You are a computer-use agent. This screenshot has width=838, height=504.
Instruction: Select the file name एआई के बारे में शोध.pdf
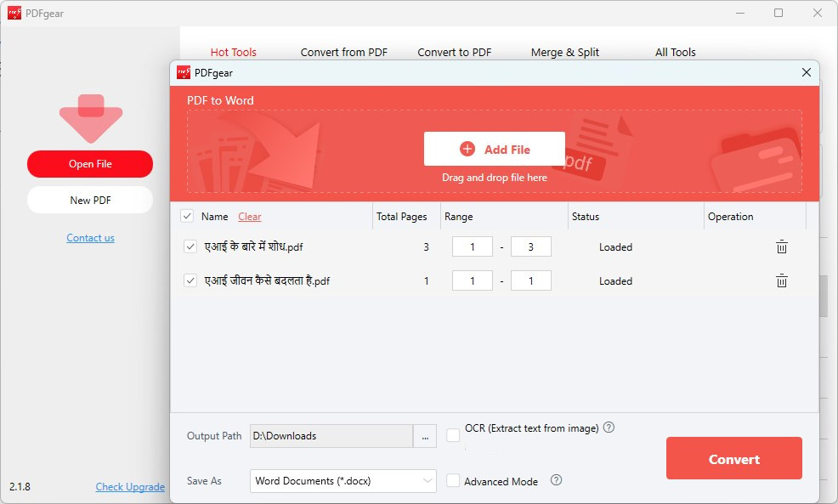tap(253, 246)
